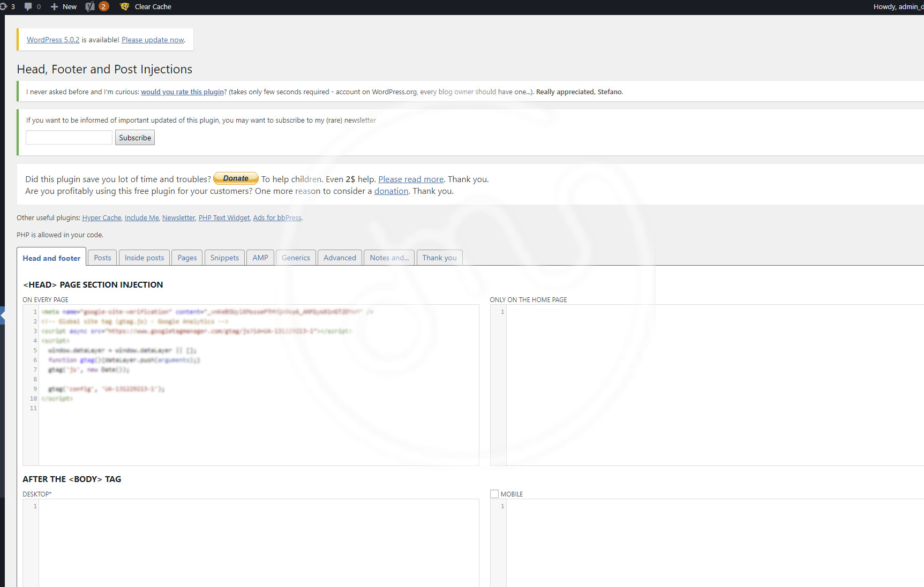
Task: Focus the newsletter email input field
Action: click(69, 138)
